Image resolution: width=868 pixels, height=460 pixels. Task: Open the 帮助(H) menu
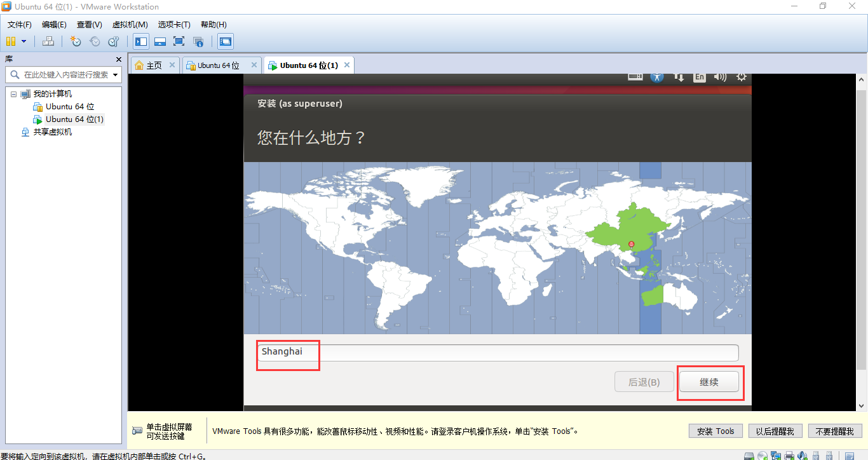pos(214,25)
